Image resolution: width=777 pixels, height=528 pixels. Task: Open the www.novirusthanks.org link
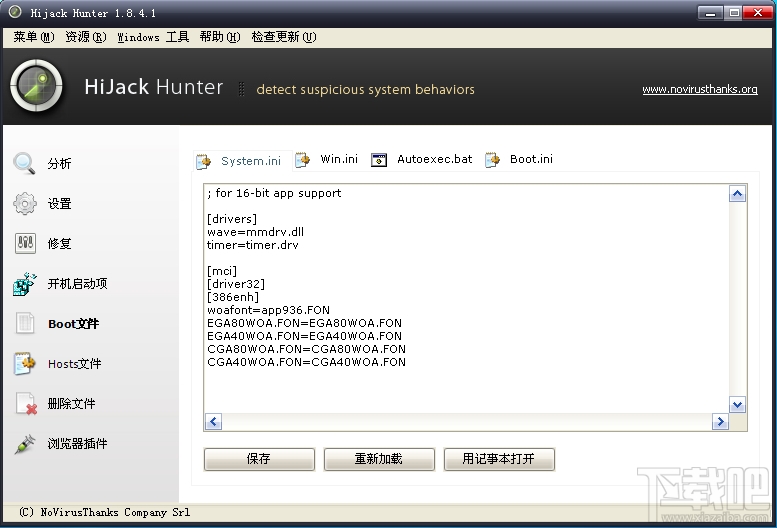pos(700,89)
